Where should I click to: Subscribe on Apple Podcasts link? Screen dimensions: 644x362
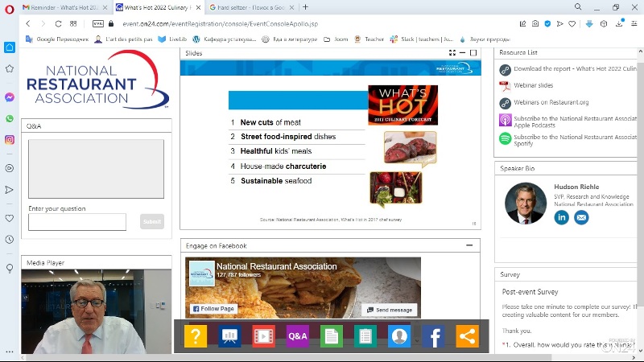click(x=575, y=121)
